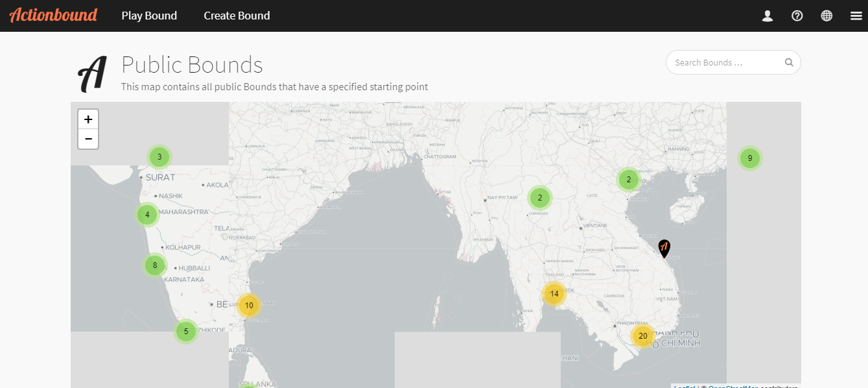Focus the Search Bounds input field

pyautogui.click(x=733, y=62)
